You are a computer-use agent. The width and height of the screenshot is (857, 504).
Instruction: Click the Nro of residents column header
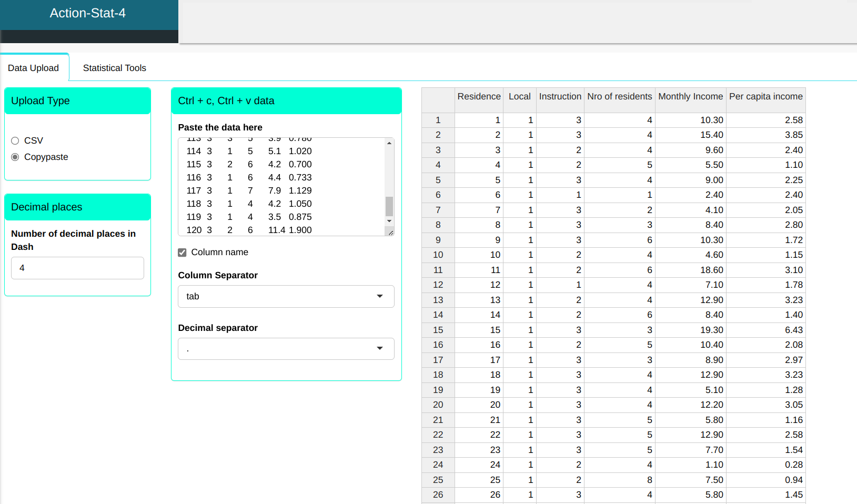619,96
